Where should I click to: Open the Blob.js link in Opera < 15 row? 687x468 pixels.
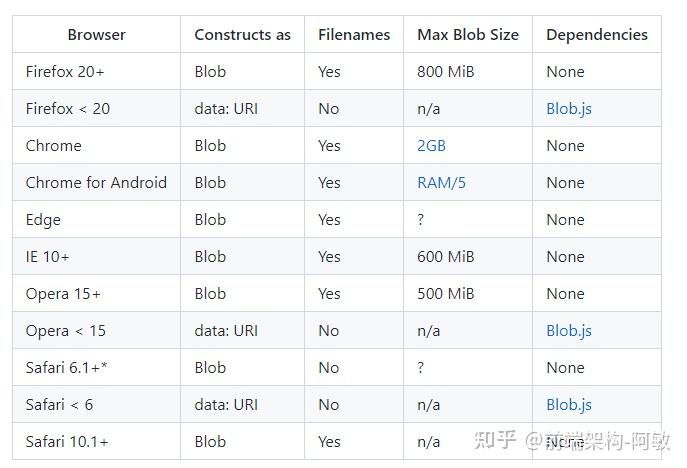tap(568, 331)
